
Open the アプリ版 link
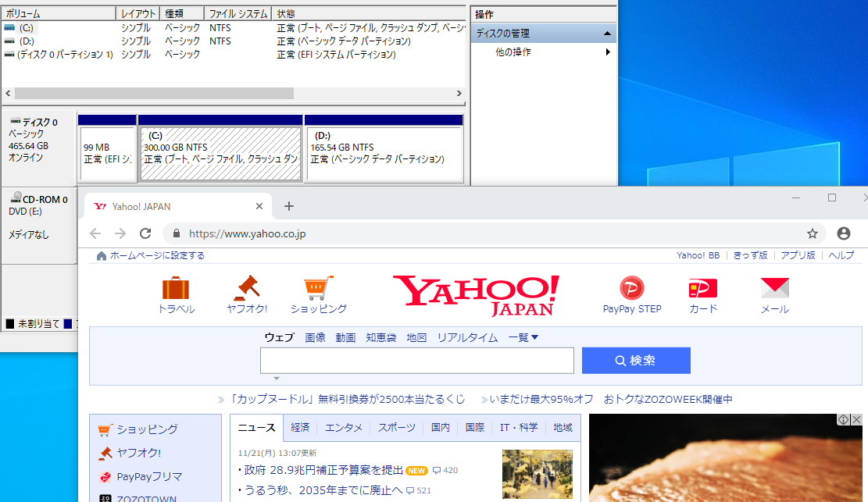click(798, 255)
